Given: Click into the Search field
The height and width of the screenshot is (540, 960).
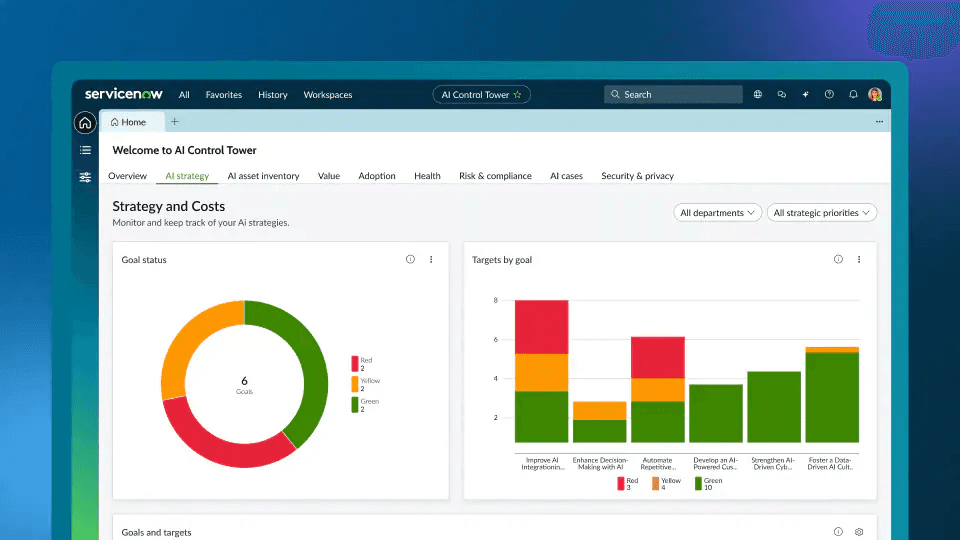Looking at the screenshot, I should point(673,94).
